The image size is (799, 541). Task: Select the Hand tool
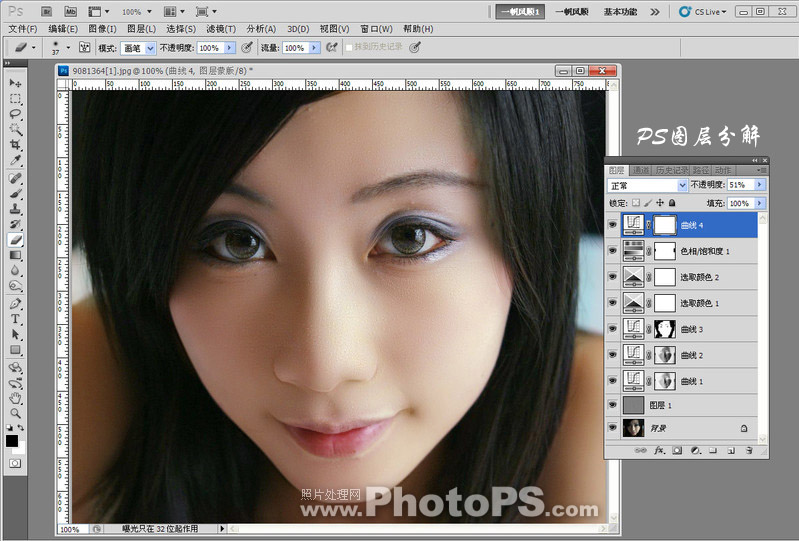(x=15, y=398)
